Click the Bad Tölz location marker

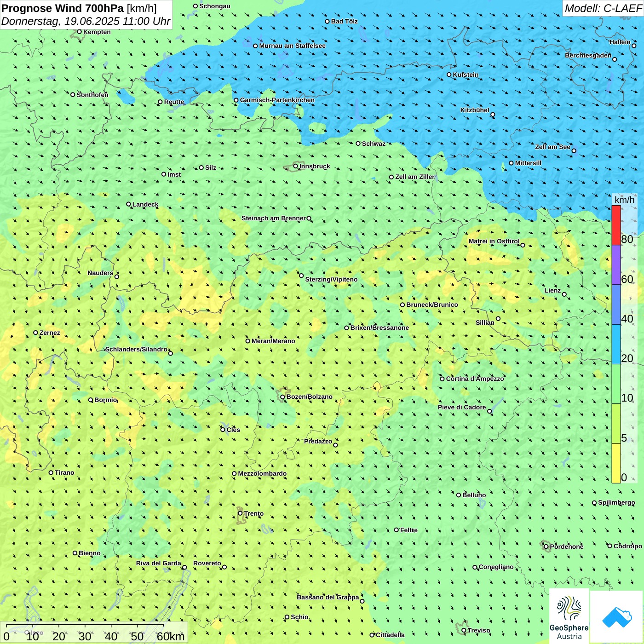click(327, 21)
